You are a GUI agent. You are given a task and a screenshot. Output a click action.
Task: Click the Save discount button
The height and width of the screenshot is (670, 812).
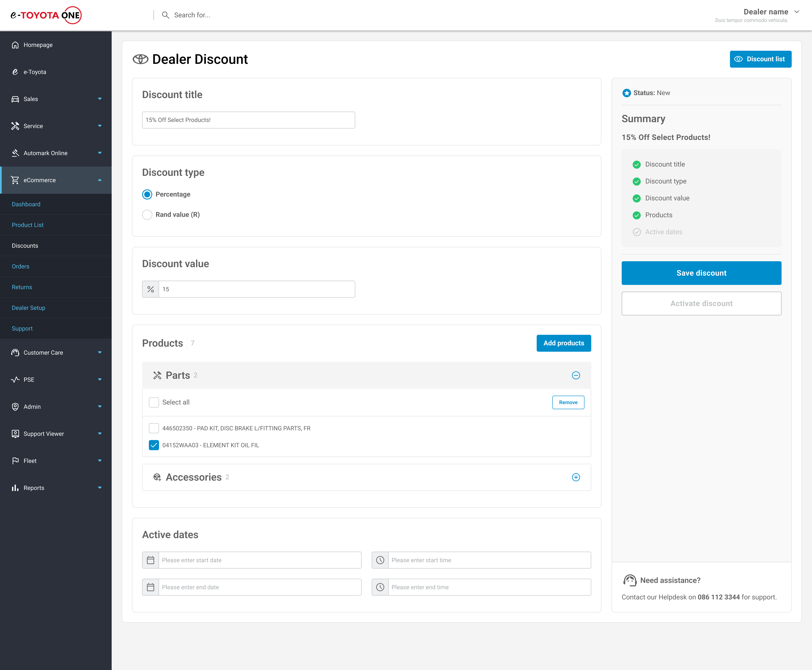[x=701, y=273]
